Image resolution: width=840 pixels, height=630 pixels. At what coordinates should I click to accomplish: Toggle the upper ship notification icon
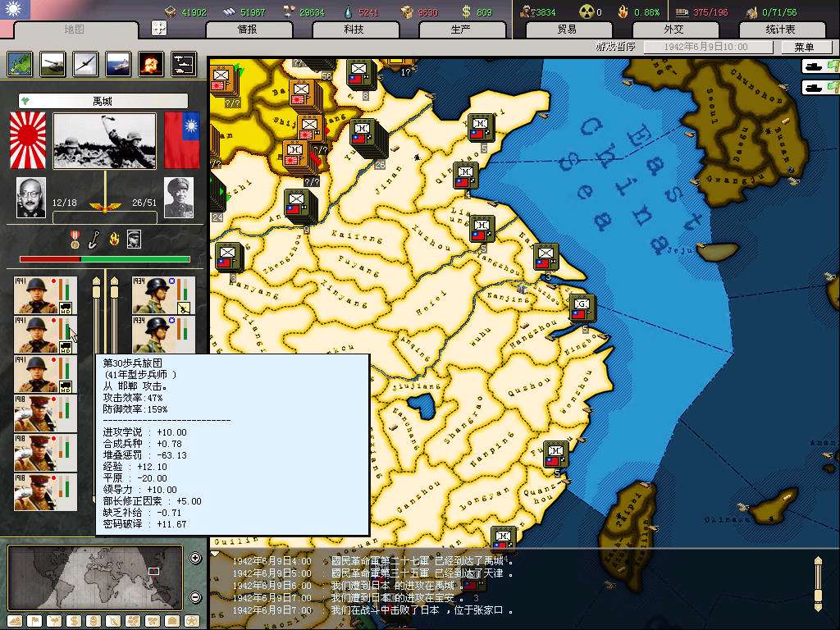[x=820, y=66]
